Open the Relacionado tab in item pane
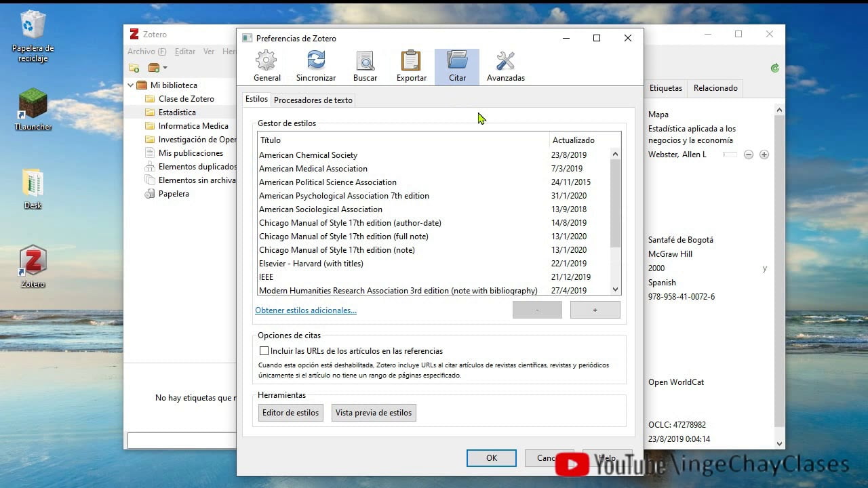The image size is (868, 488). coord(715,88)
